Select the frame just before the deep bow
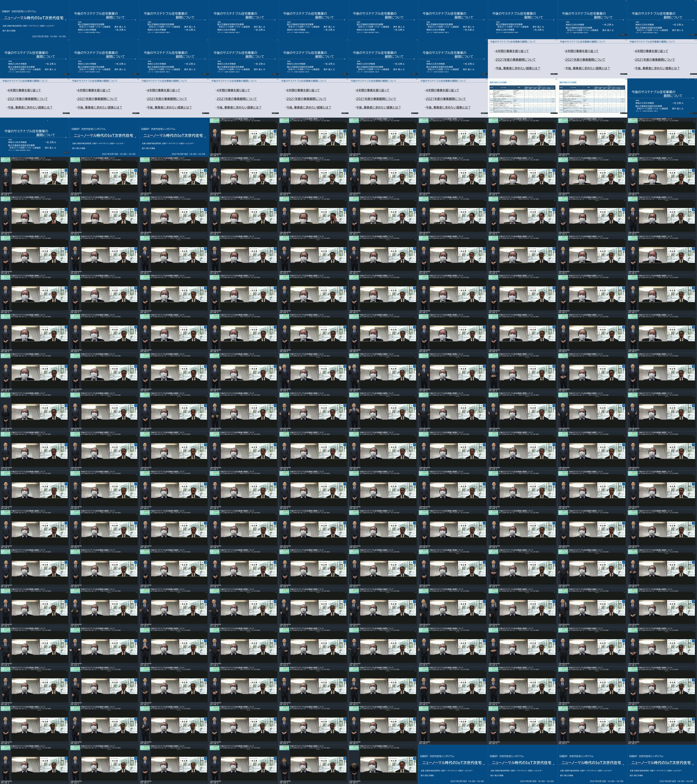Viewport: 697px width, 784px height. [x=313, y=764]
